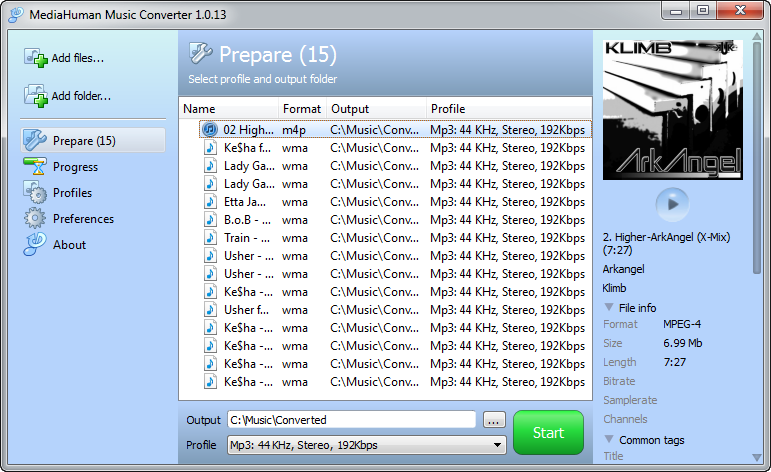Open the Profile dropdown Mp3: 44 KHz
The width and height of the screenshot is (771, 472).
tap(366, 445)
